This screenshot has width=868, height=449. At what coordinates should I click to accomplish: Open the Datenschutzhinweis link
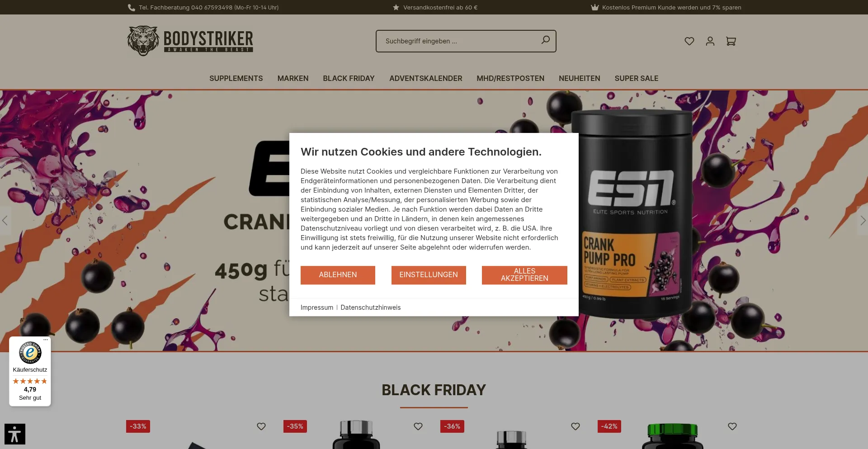pyautogui.click(x=371, y=307)
